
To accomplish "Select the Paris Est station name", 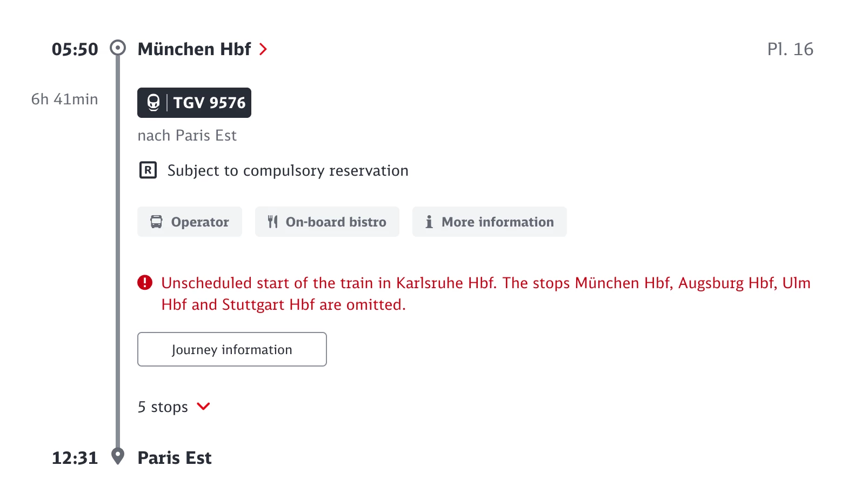I will pos(175,458).
